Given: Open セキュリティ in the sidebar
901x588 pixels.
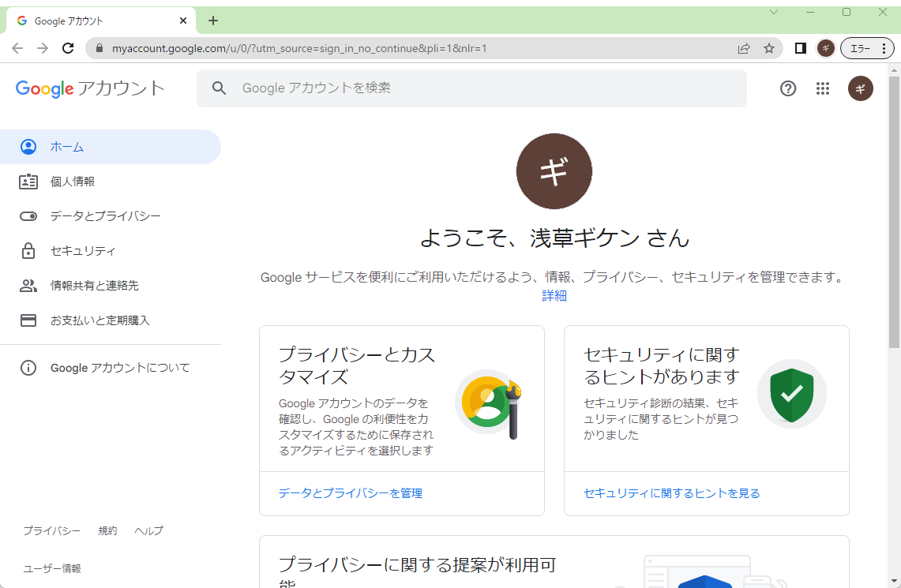Looking at the screenshot, I should pos(111,251).
